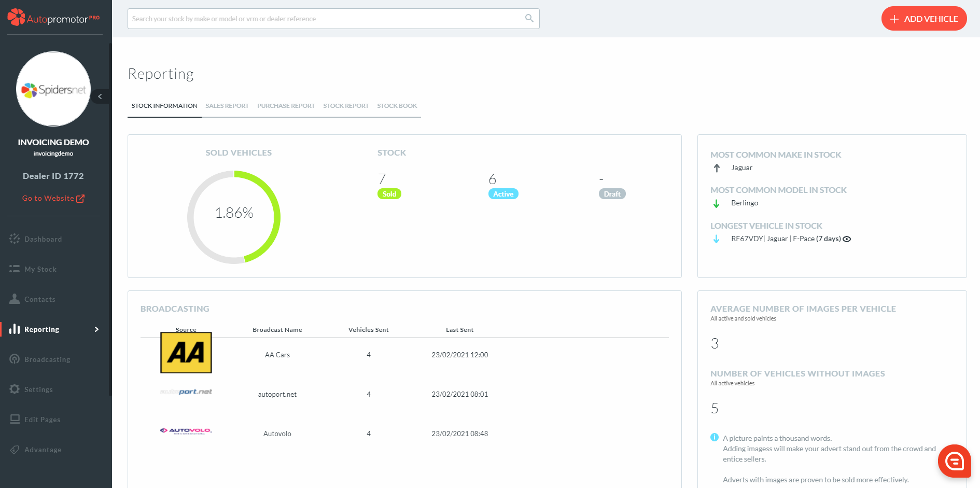
Task: Open Settings gear in sidebar
Action: coord(15,389)
